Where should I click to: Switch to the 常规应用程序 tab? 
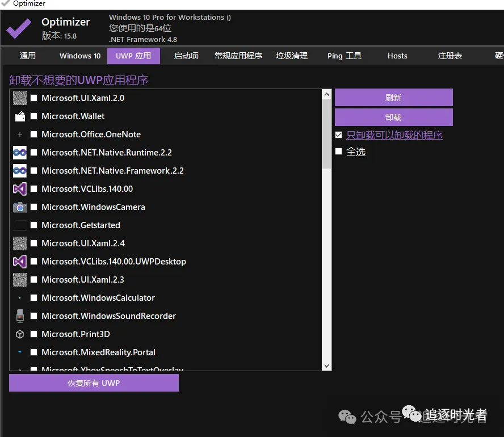tap(238, 56)
